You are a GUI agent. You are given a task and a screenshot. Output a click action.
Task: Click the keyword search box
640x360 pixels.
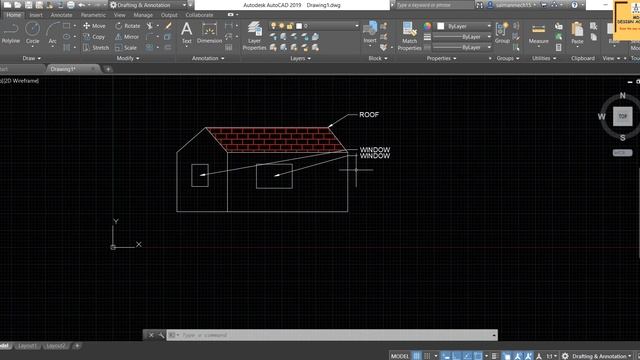(x=434, y=5)
